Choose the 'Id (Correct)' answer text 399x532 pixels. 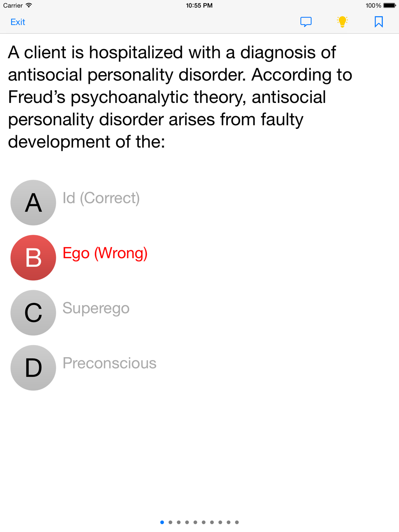(x=101, y=198)
